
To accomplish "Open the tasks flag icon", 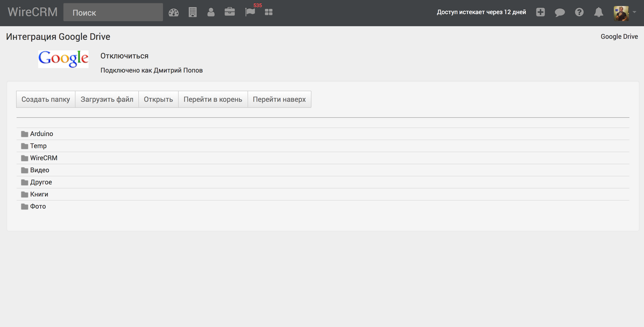I will click(x=250, y=12).
